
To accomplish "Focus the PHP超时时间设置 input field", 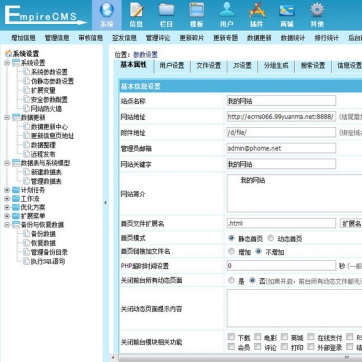I will click(x=281, y=266).
